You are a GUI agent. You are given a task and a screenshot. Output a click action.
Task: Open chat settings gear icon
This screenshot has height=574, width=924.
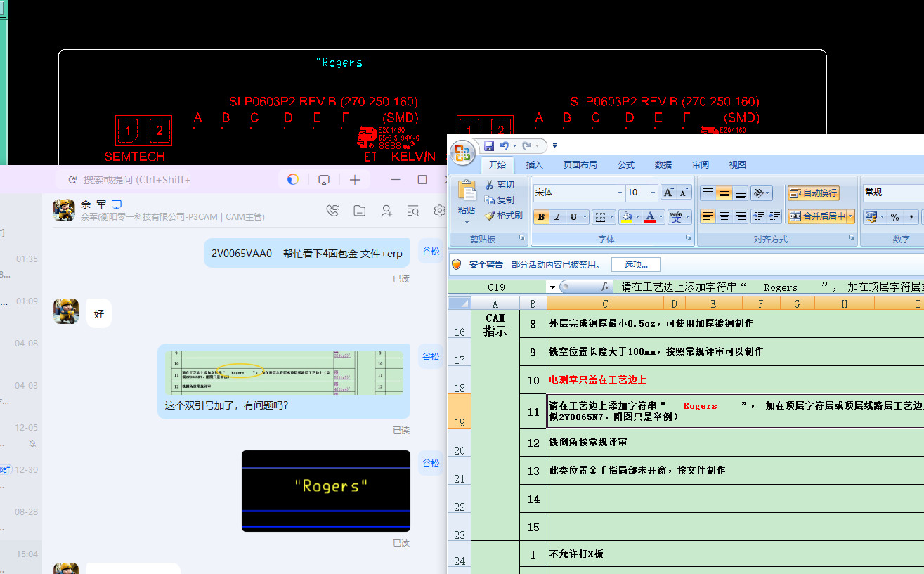(x=440, y=210)
